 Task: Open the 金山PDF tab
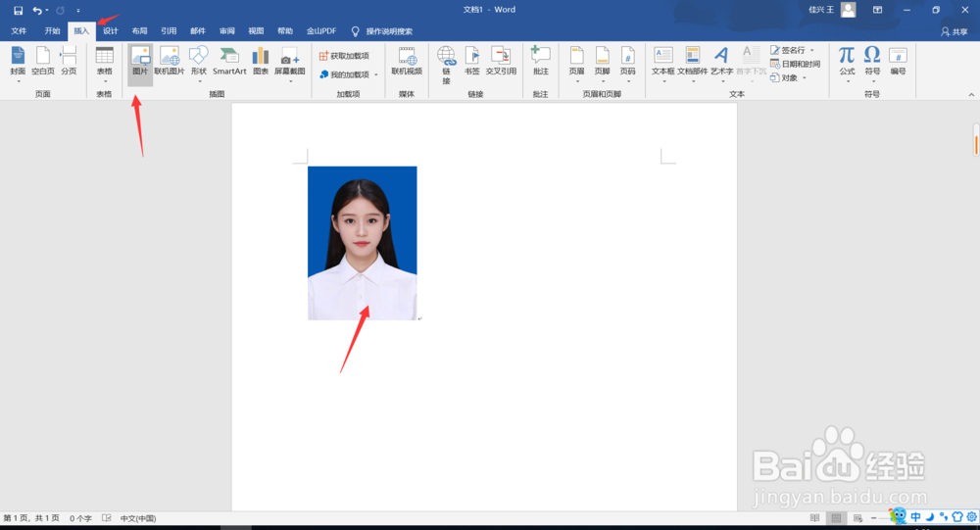point(321,31)
